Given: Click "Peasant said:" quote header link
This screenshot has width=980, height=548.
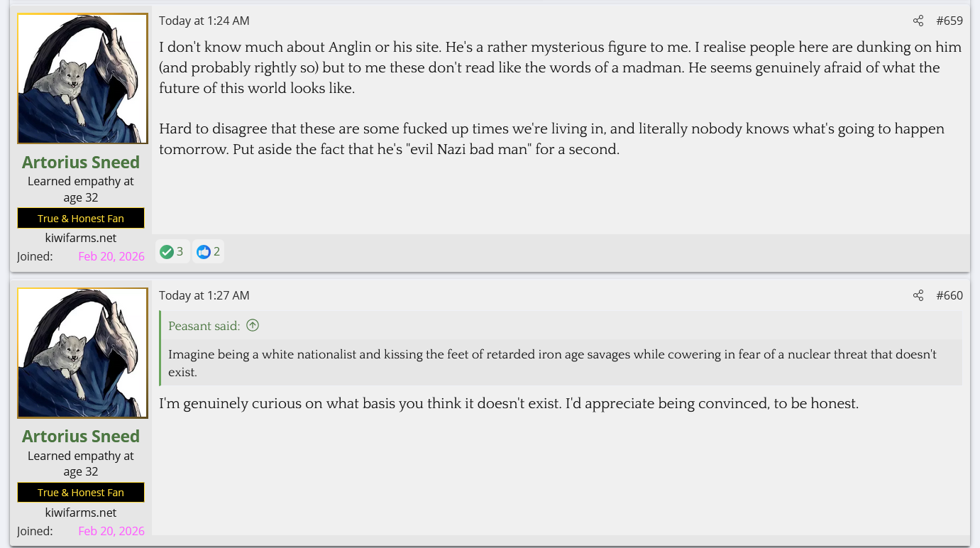Looking at the screenshot, I should (x=204, y=326).
